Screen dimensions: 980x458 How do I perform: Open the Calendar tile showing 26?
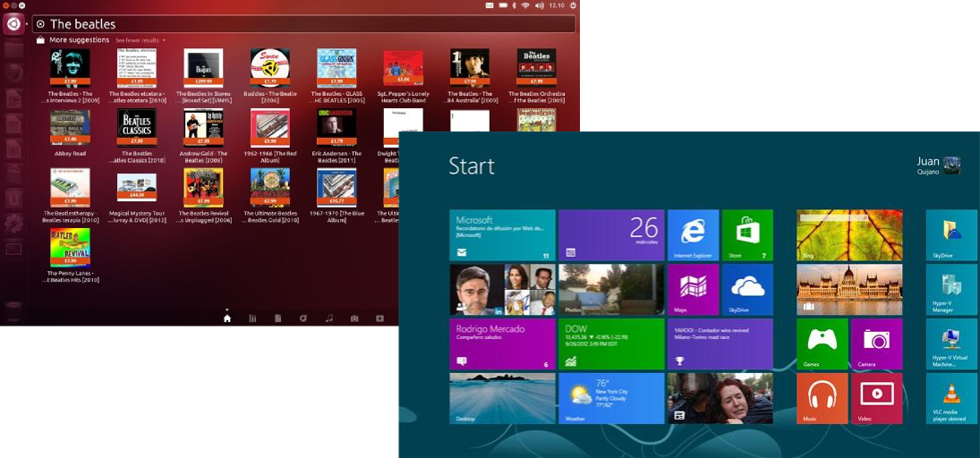coord(611,235)
